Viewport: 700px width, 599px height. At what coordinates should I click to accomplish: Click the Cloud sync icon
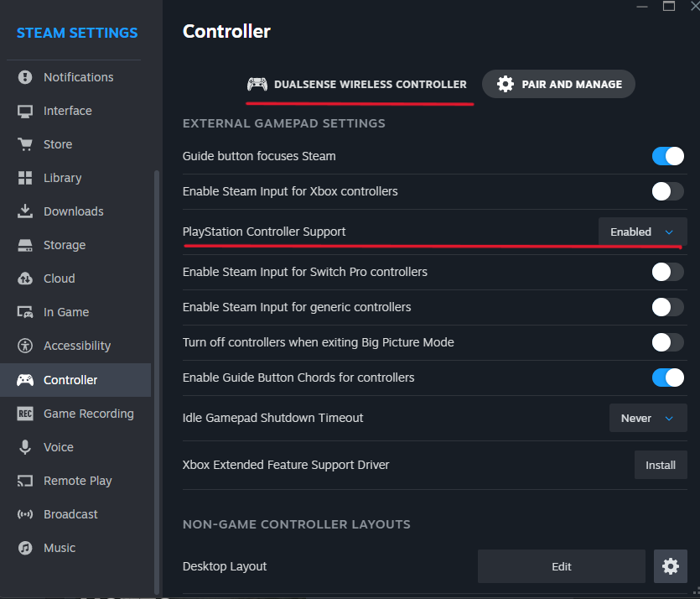(x=25, y=279)
